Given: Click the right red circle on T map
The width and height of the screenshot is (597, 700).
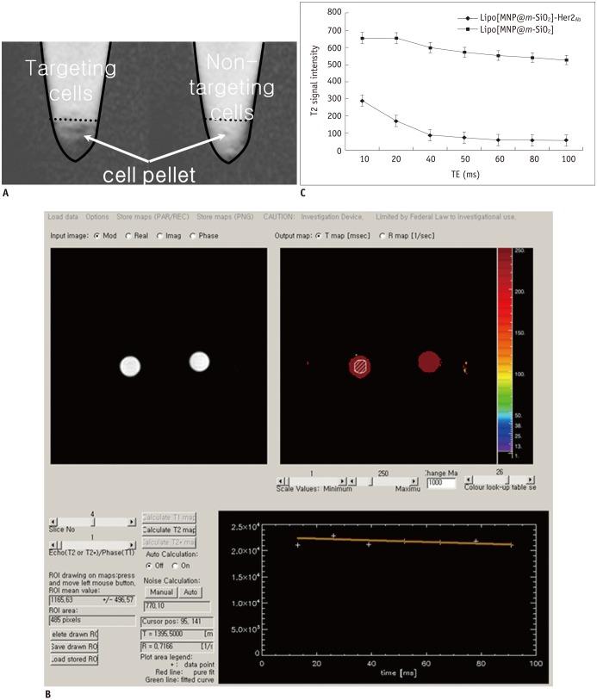Looking at the screenshot, I should pos(429,362).
